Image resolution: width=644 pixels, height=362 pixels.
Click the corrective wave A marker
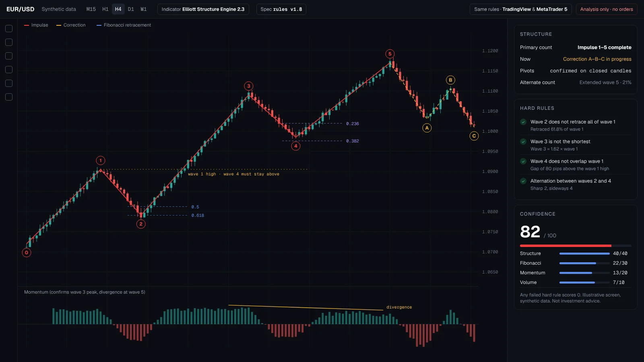(427, 128)
